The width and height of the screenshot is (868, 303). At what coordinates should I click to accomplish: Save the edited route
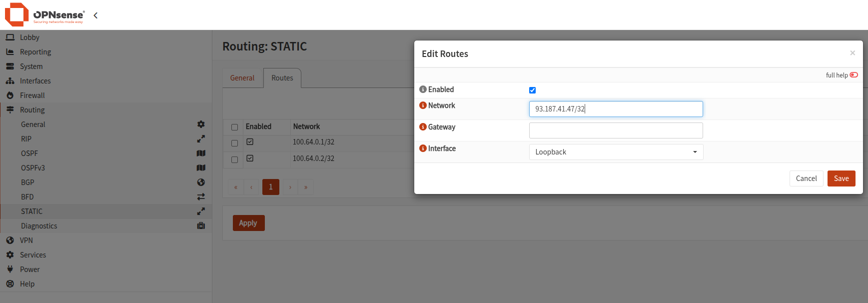[841, 178]
